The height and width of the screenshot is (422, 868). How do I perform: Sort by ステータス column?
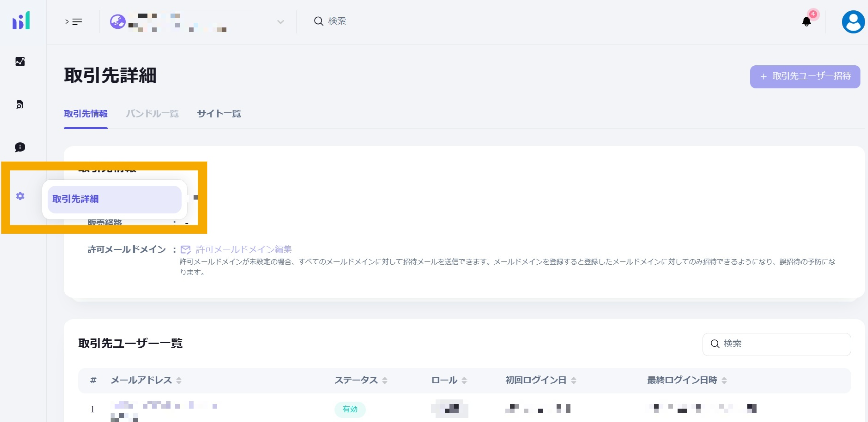(385, 380)
